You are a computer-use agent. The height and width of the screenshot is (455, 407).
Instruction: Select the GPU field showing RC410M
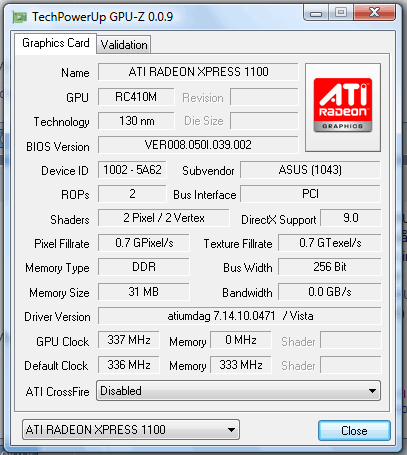(136, 97)
